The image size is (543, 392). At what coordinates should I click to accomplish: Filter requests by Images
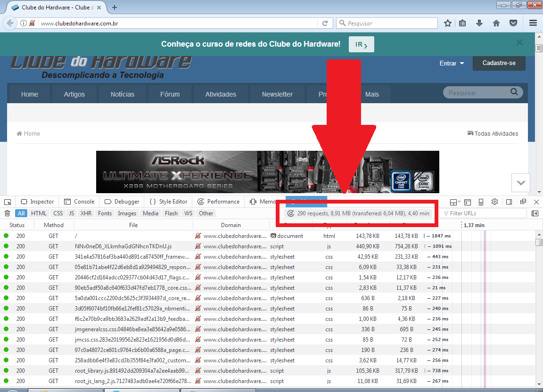(127, 213)
